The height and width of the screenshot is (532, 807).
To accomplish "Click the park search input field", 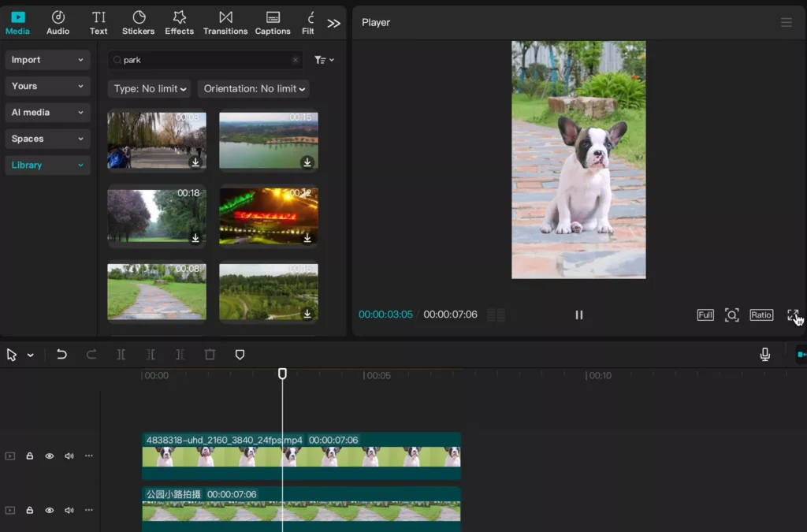I will pyautogui.click(x=205, y=60).
